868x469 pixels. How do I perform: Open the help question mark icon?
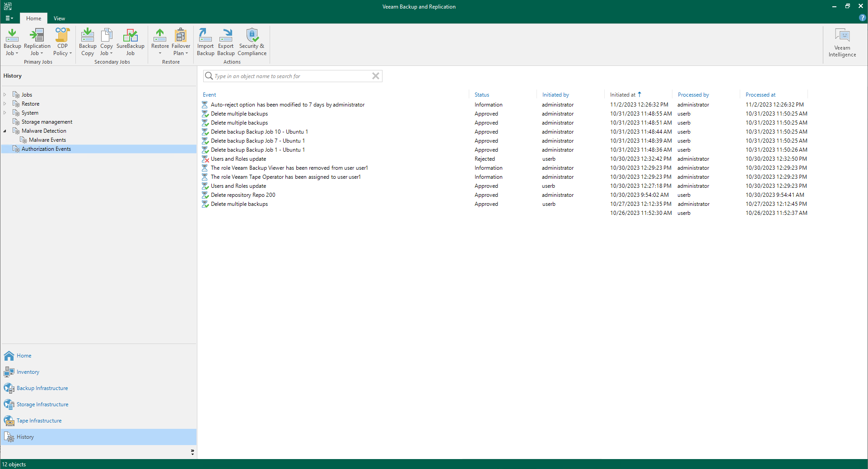(862, 18)
